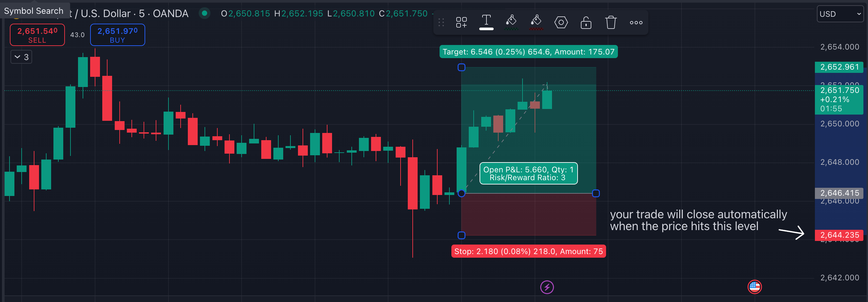
Task: Click the spread value 43.0
Action: [77, 35]
